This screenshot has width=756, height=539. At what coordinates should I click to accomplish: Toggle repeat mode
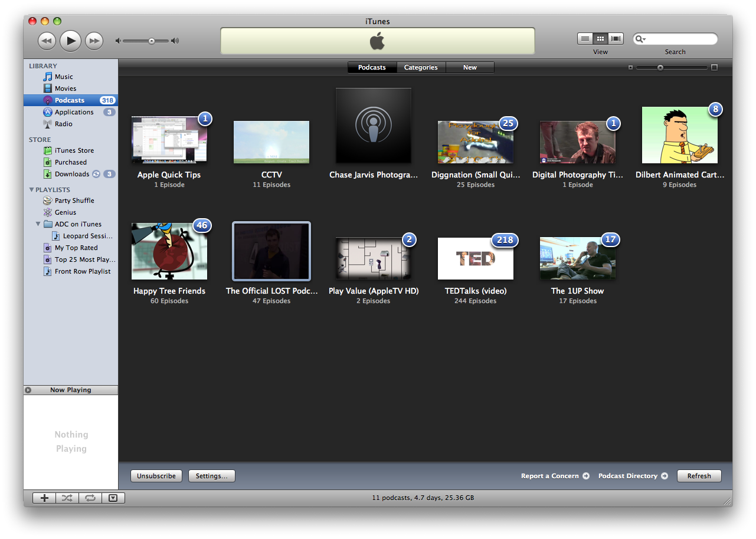coord(90,498)
